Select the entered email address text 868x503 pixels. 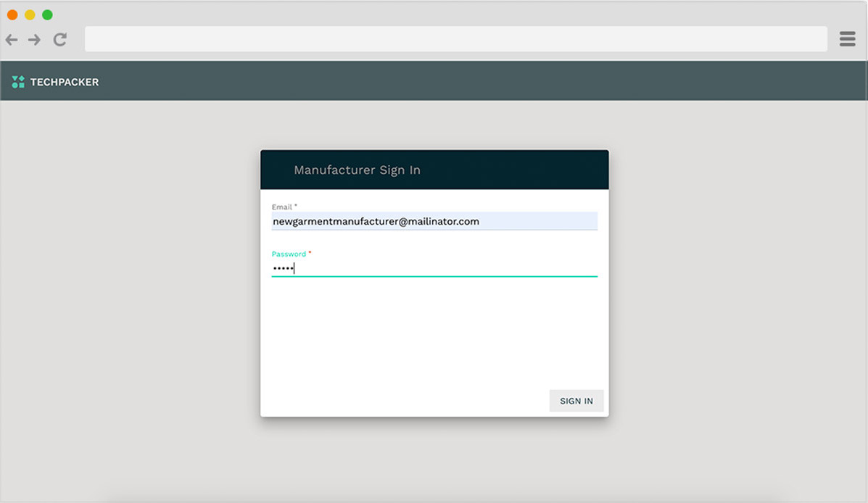point(375,221)
